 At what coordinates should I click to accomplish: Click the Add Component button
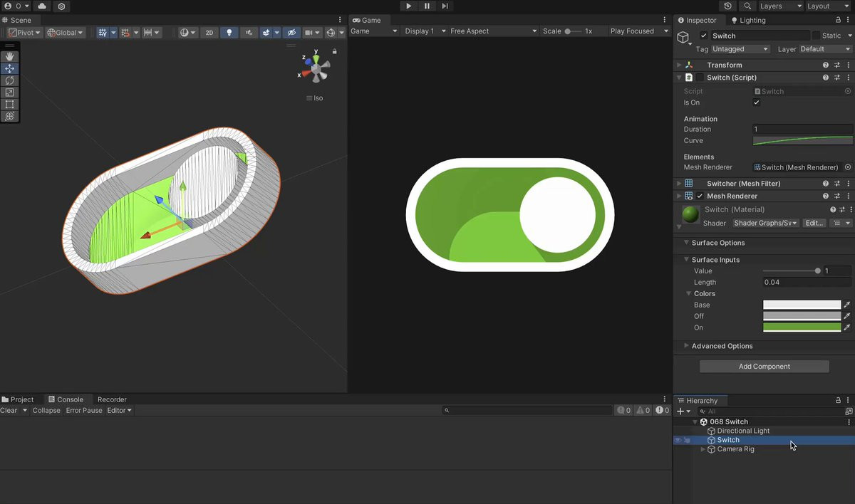[x=764, y=367]
